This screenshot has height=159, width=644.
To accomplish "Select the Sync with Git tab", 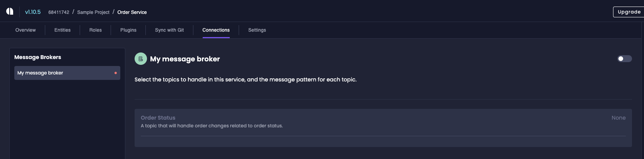I will click(169, 30).
